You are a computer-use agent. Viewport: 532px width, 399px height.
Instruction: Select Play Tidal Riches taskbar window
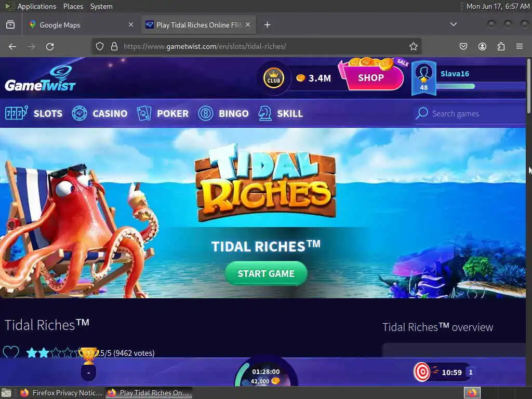[149, 393]
